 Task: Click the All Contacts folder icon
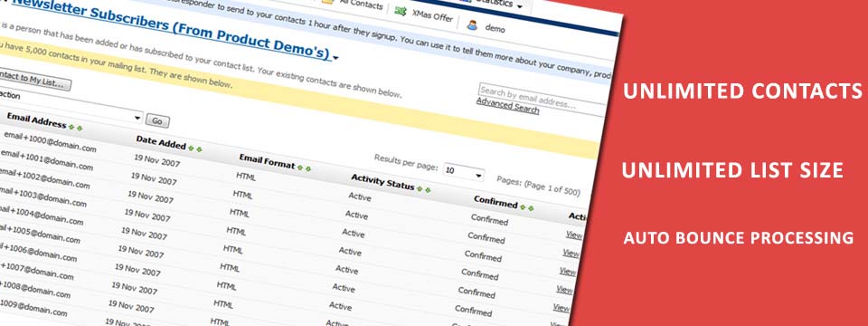pyautogui.click(x=327, y=2)
